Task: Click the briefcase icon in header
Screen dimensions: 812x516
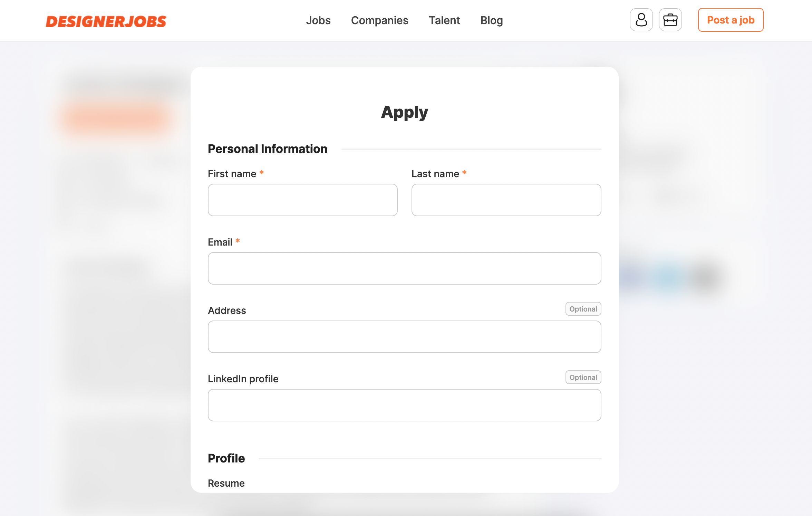Action: point(670,20)
